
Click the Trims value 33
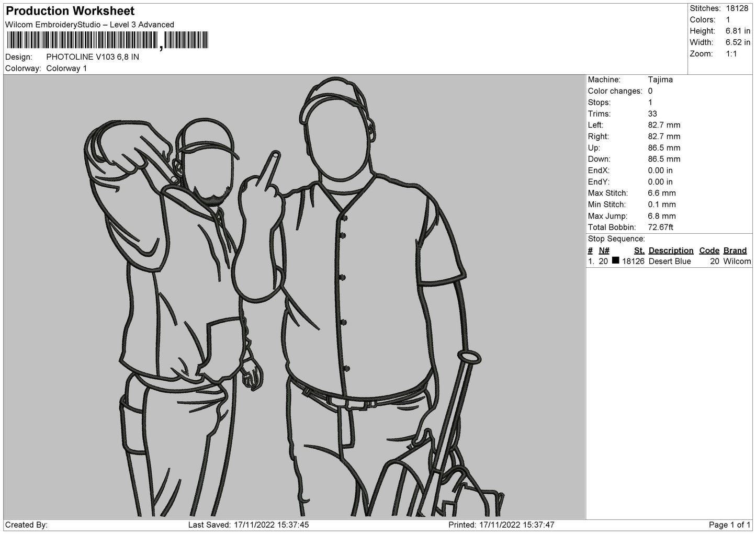click(652, 113)
